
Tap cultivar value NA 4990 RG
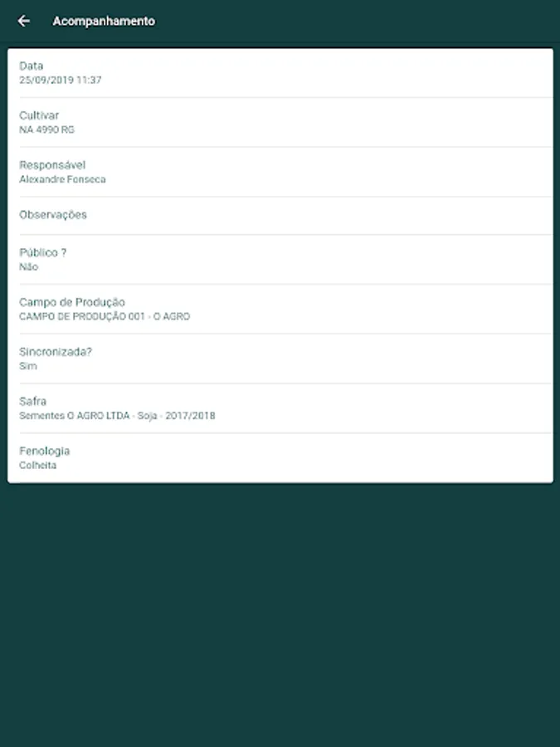(46, 129)
